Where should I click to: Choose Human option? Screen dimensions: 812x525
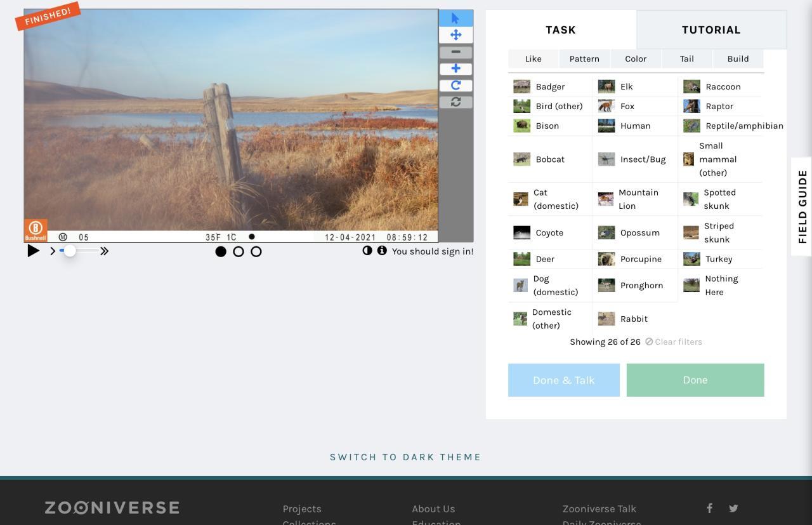(635, 126)
